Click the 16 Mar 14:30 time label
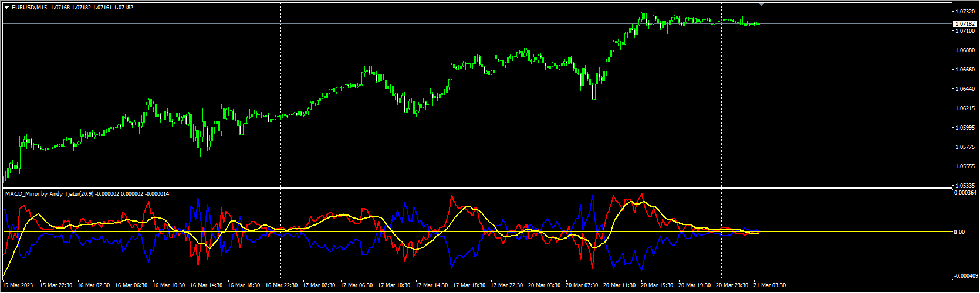980x293 pixels. tap(207, 285)
